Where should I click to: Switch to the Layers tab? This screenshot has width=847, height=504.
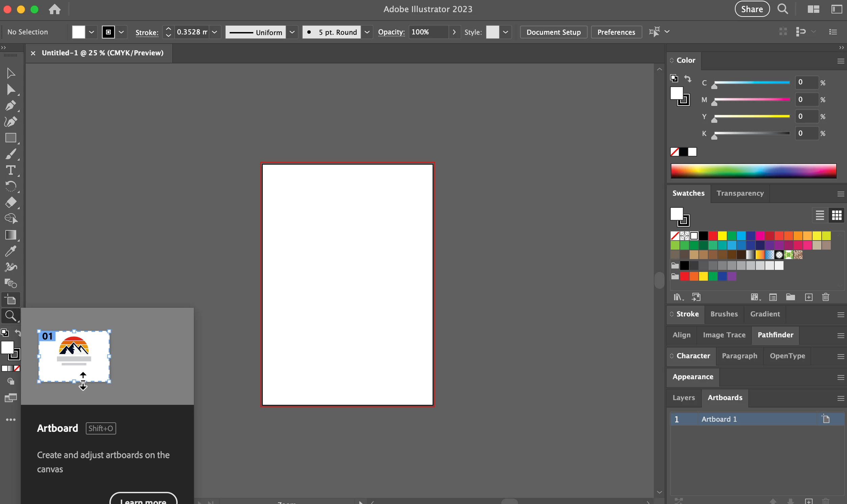coord(684,398)
